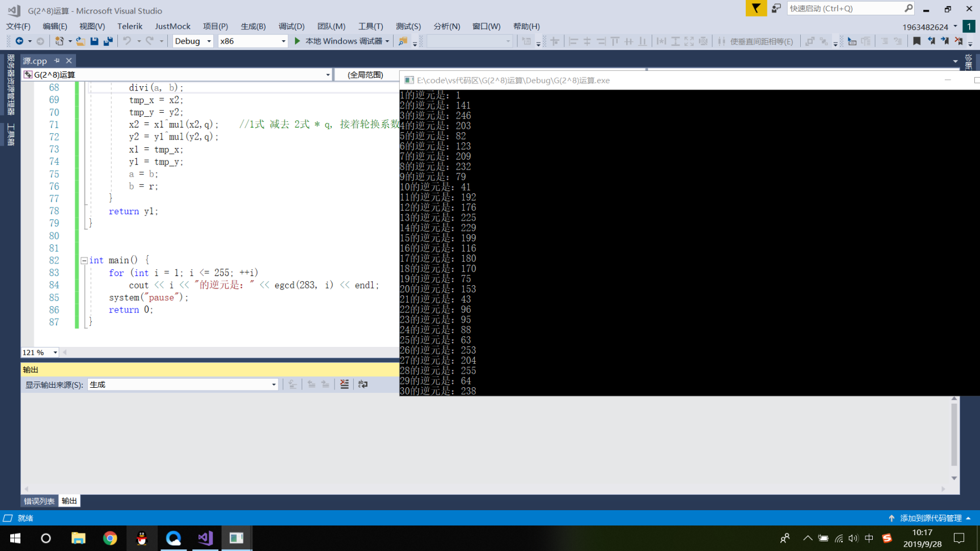Click the Navigate Backward arrow in toolbar
The width and height of the screenshot is (980, 551).
click(19, 41)
